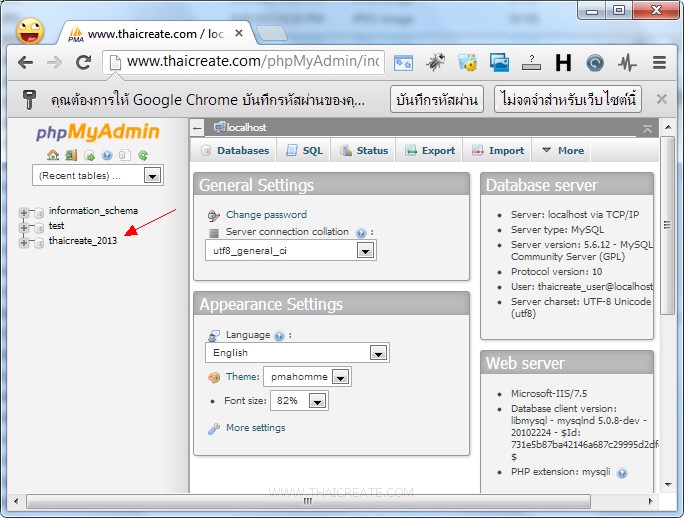684x518 pixels.
Task: Click the test database icon
Action: 39,228
